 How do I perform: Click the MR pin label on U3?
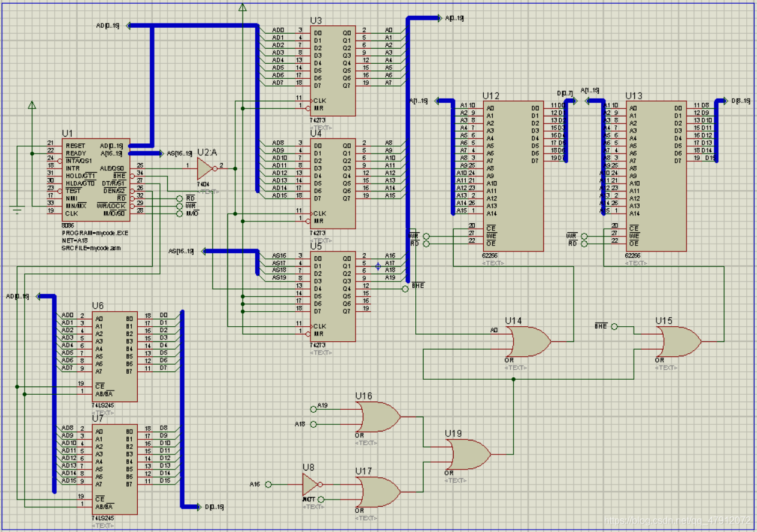click(318, 108)
